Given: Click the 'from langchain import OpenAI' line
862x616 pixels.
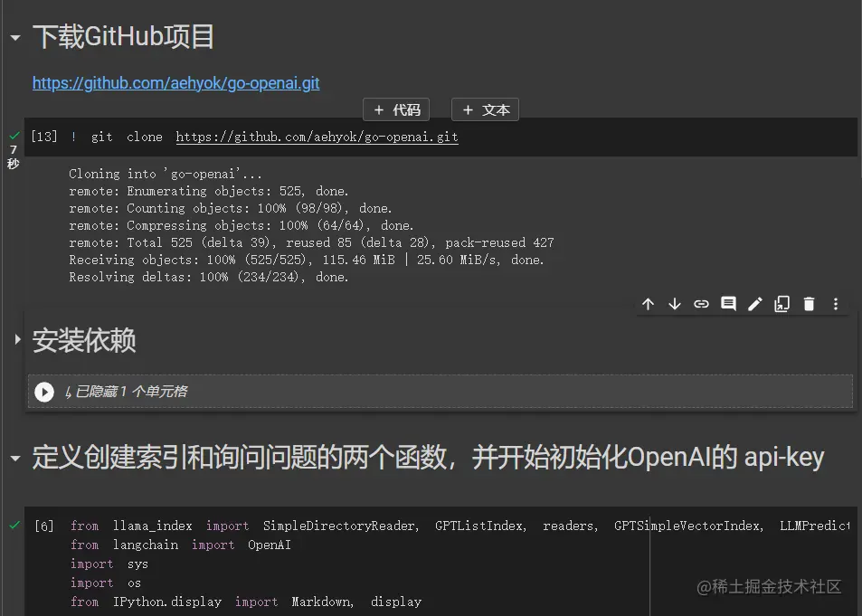Looking at the screenshot, I should [180, 545].
